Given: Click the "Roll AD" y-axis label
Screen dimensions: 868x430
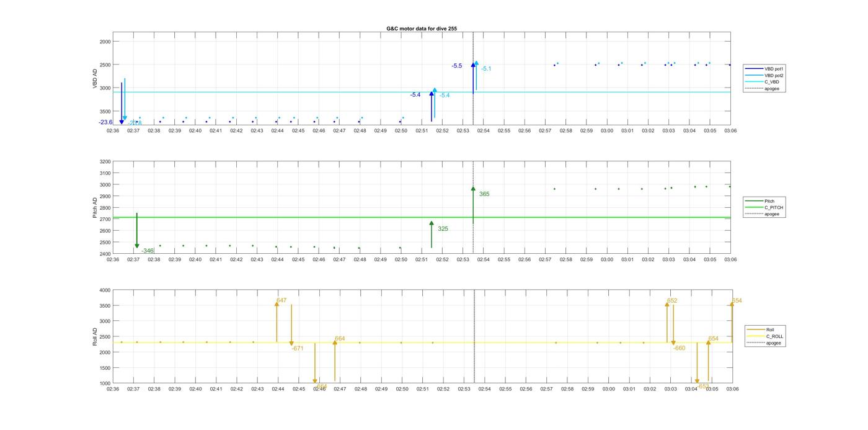Looking at the screenshot, I should pos(95,336).
